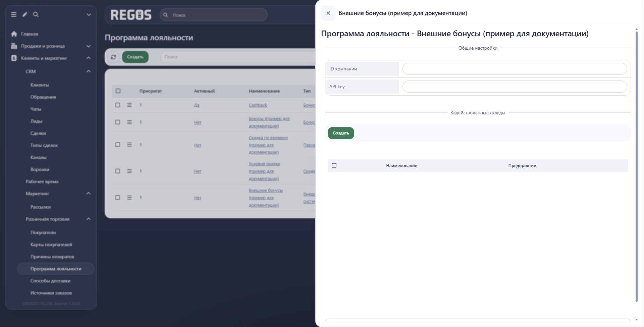Expand the dropdown chevron in the sidebar header
The width and height of the screenshot is (644, 327).
89,14
